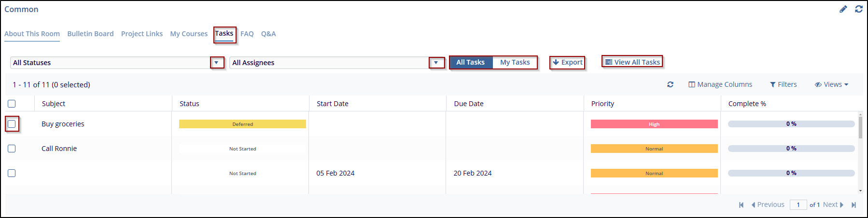Jump to the last page
Viewport: 868px width, 218px height.
tap(854, 205)
